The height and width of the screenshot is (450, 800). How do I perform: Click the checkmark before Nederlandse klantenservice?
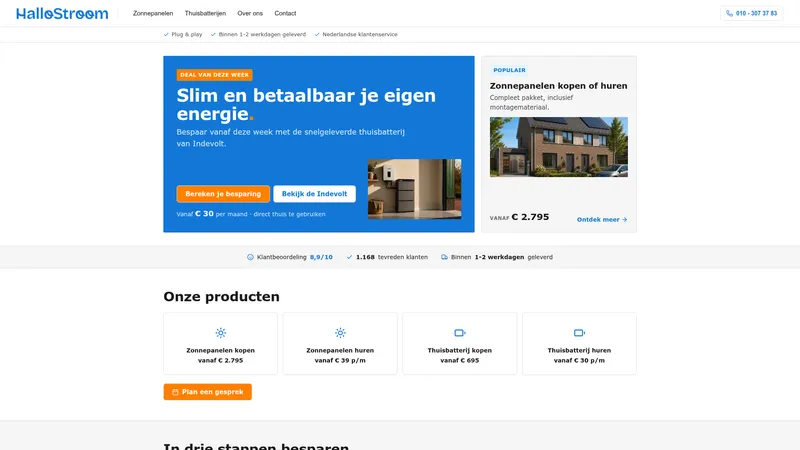click(317, 35)
